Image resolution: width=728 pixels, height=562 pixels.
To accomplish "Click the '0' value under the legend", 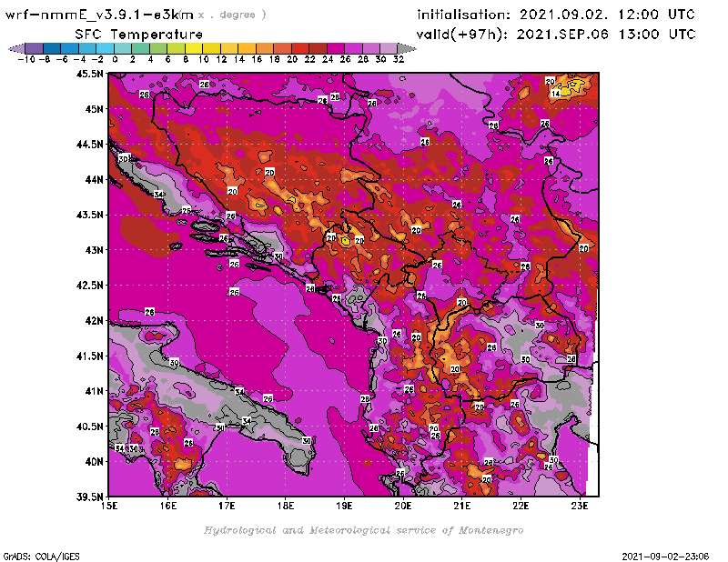I will pos(115,60).
